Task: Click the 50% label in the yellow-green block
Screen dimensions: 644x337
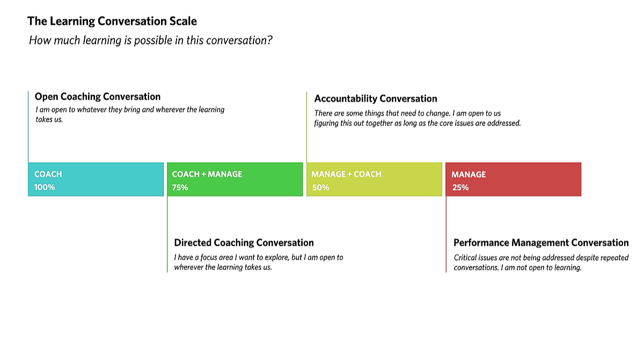Action: coord(320,187)
